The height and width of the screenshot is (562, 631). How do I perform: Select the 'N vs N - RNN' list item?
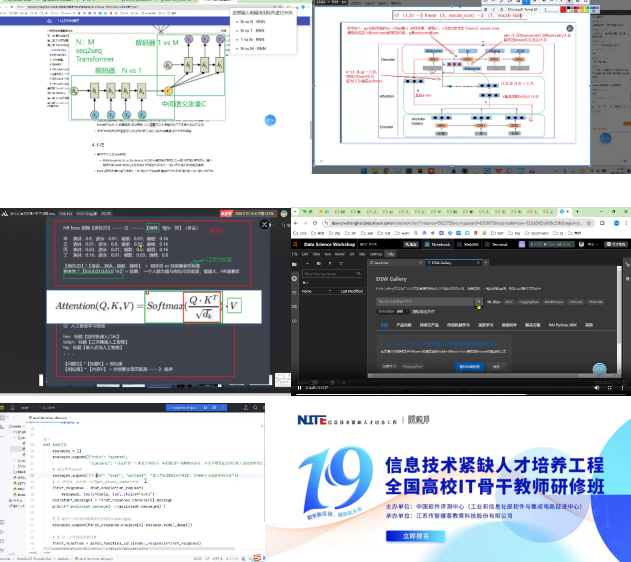252,22
